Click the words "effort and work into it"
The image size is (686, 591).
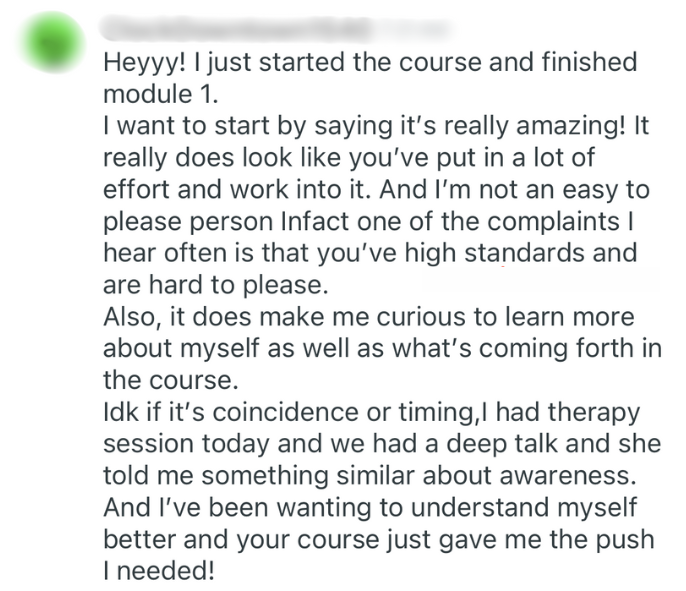pyautogui.click(x=260, y=191)
